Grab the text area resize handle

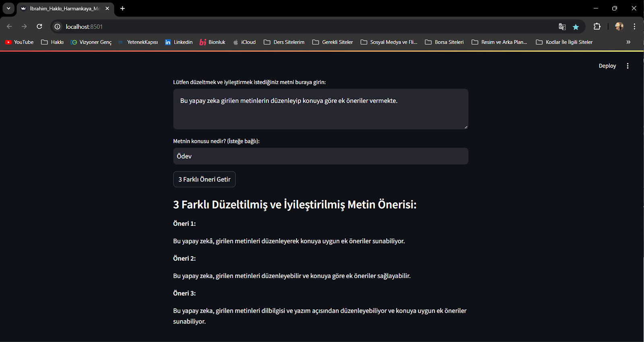coord(466,127)
